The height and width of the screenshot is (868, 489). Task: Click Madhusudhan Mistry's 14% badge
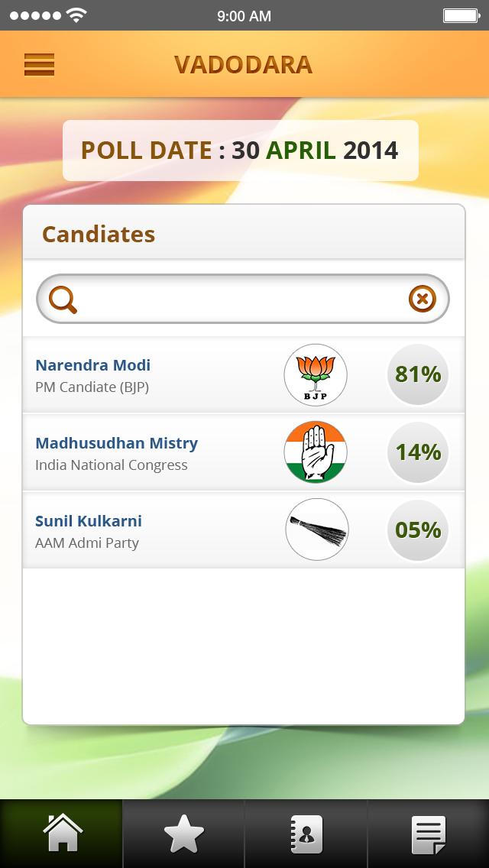tap(417, 452)
